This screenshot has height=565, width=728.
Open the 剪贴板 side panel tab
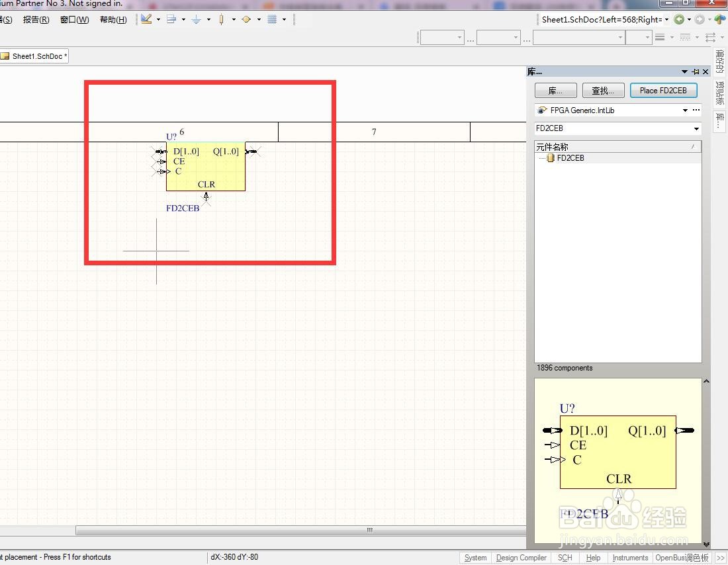[x=719, y=93]
